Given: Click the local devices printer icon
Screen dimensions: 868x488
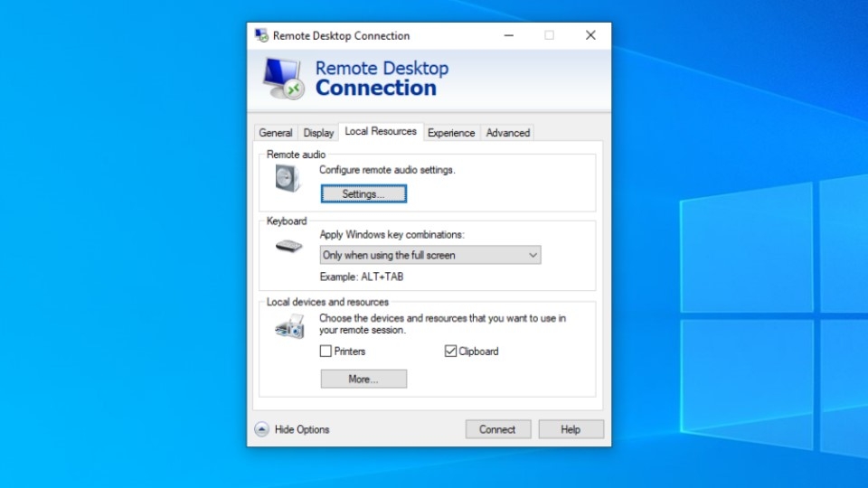Looking at the screenshot, I should tap(289, 326).
